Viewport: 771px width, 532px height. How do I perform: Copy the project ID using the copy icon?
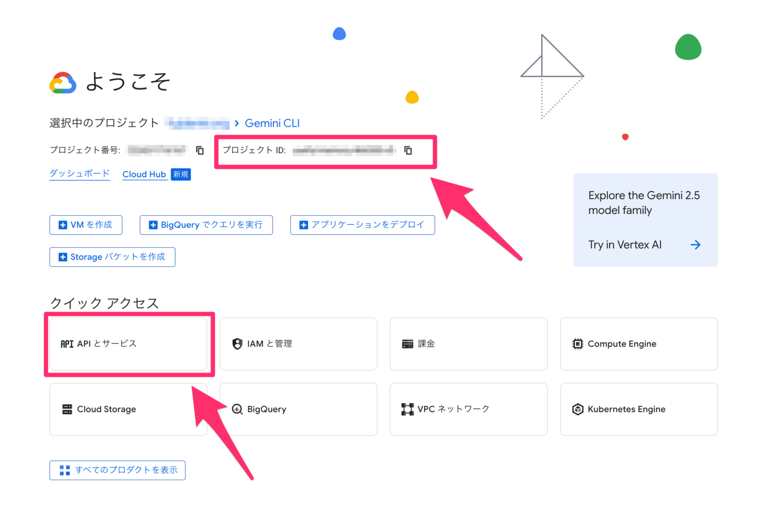click(408, 151)
